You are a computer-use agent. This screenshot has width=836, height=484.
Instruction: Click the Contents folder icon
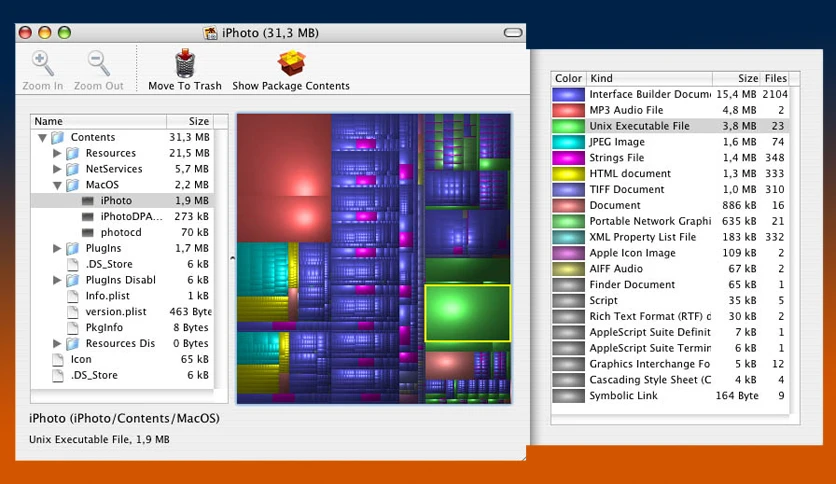(x=58, y=138)
